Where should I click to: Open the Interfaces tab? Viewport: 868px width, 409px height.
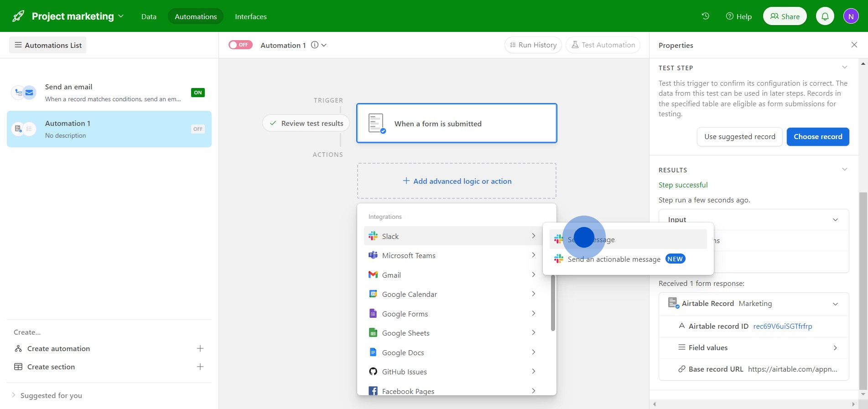coord(251,16)
